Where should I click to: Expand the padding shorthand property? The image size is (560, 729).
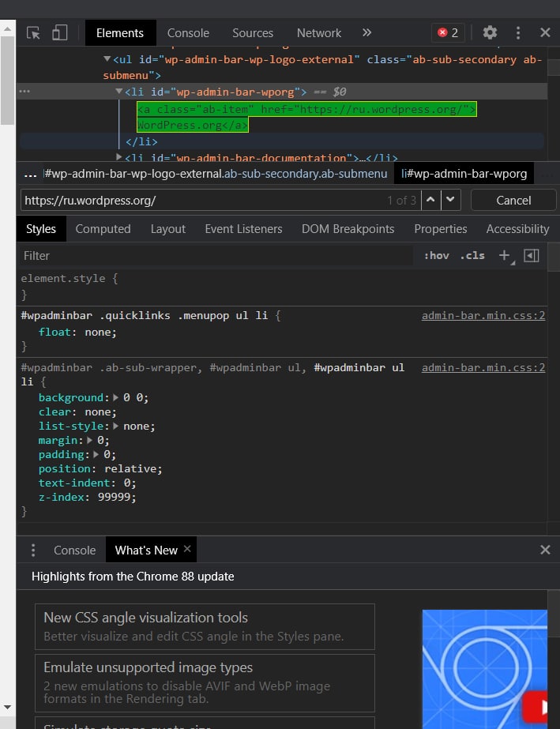click(96, 454)
